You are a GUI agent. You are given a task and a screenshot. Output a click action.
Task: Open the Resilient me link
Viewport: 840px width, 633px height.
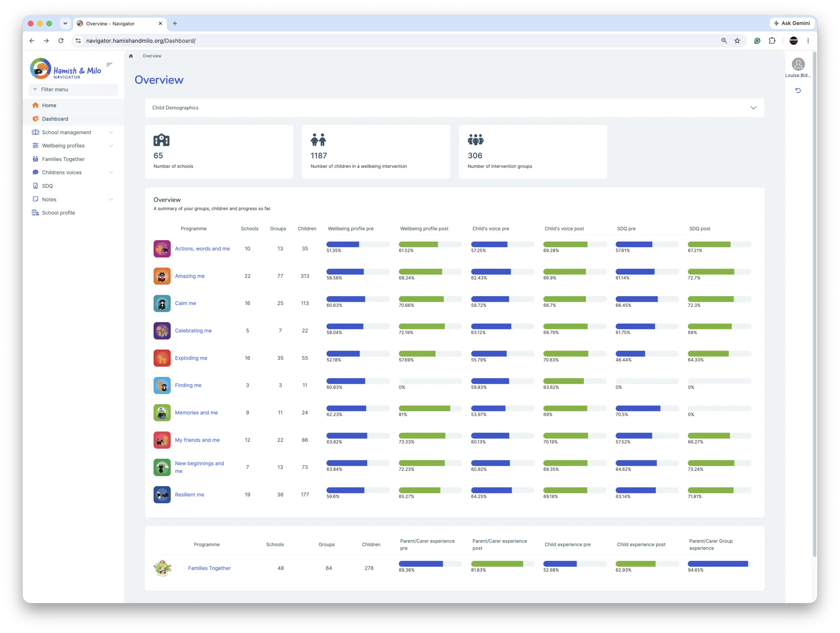(190, 495)
